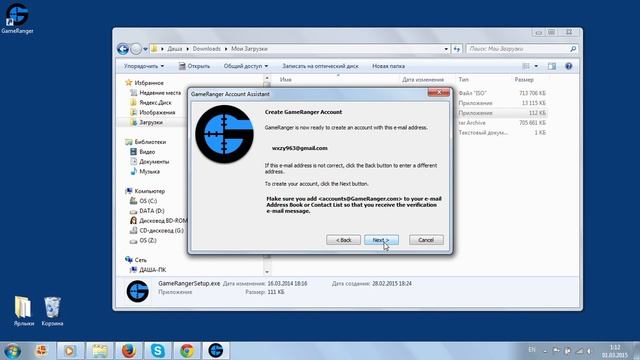Select Библиотеки in the navigation pane
The width and height of the screenshot is (640, 360).
150,142
